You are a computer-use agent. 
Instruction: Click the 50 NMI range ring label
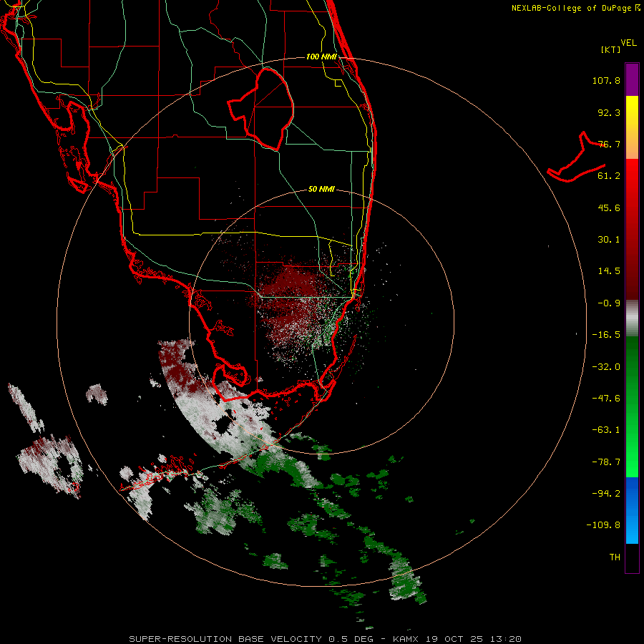[x=321, y=189]
